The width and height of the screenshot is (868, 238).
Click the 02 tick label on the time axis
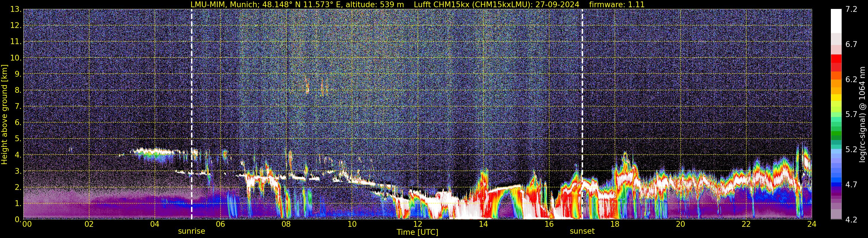89,224
